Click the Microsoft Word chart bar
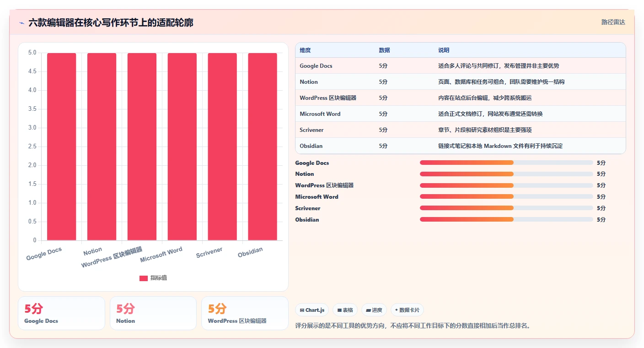Image resolution: width=644 pixels, height=348 pixels. (x=182, y=147)
